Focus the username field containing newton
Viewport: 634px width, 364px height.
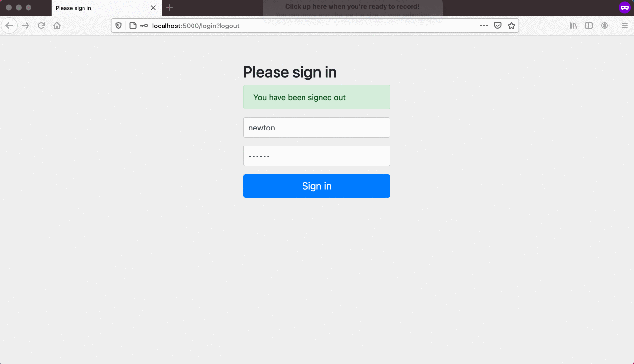click(x=317, y=128)
